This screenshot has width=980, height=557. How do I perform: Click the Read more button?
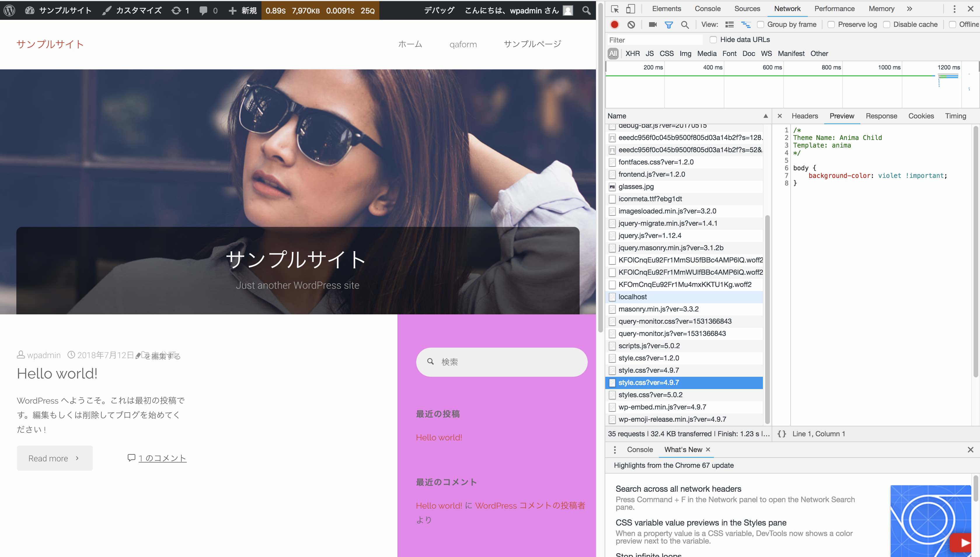(55, 458)
